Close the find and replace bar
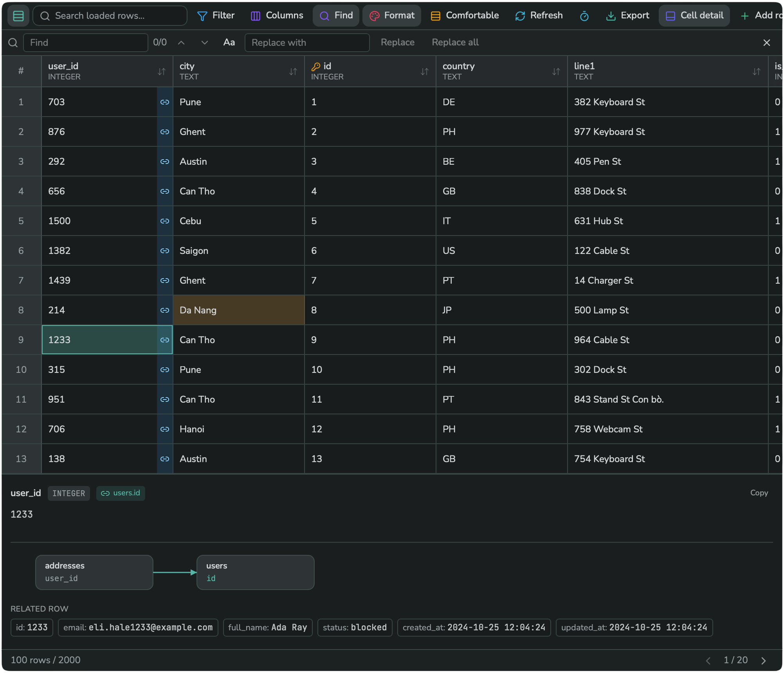This screenshot has height=673, width=784. coord(767,43)
